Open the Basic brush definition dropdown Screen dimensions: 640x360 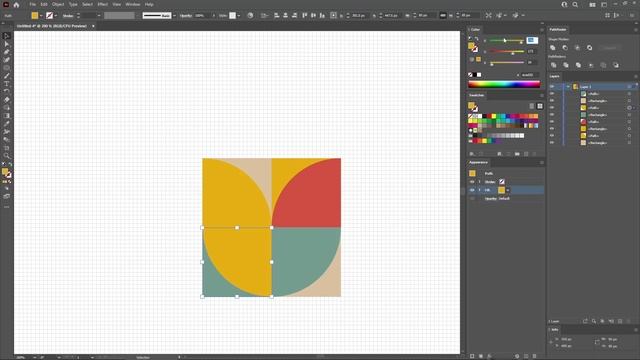[x=174, y=16]
